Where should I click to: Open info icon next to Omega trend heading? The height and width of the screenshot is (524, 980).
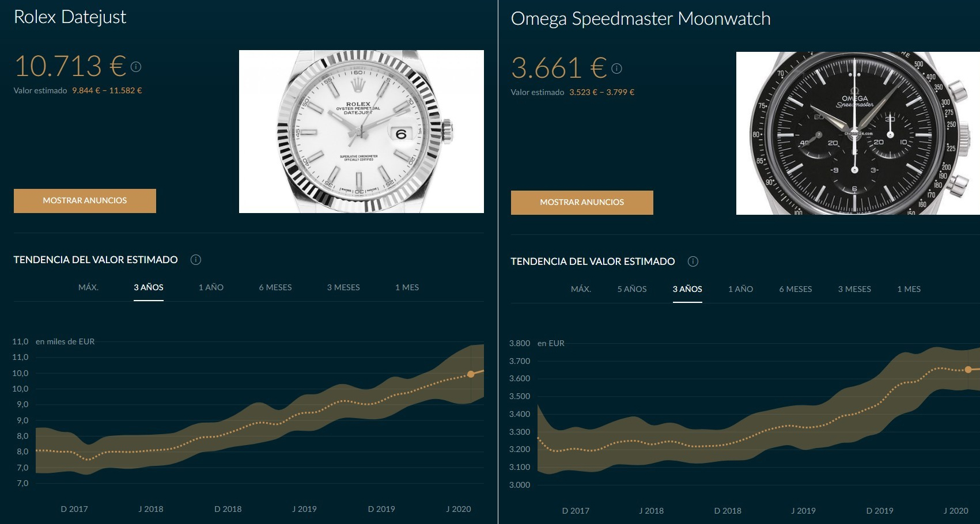693,261
